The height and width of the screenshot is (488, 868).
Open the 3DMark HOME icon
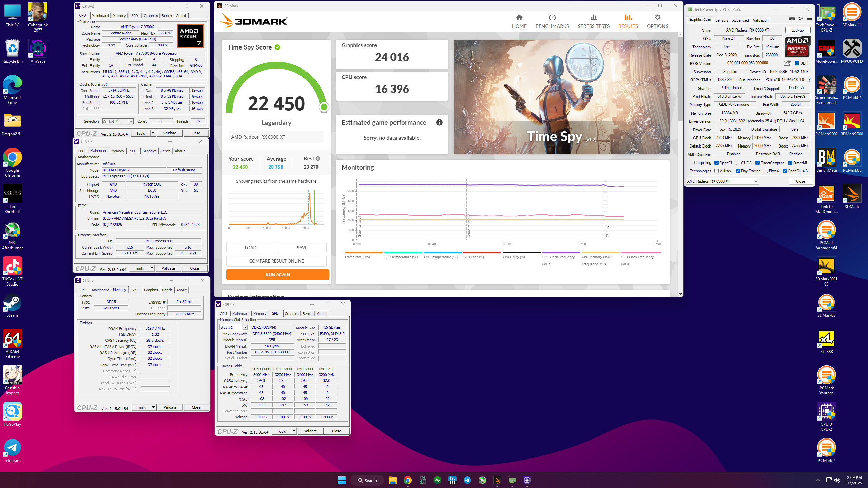coord(519,17)
